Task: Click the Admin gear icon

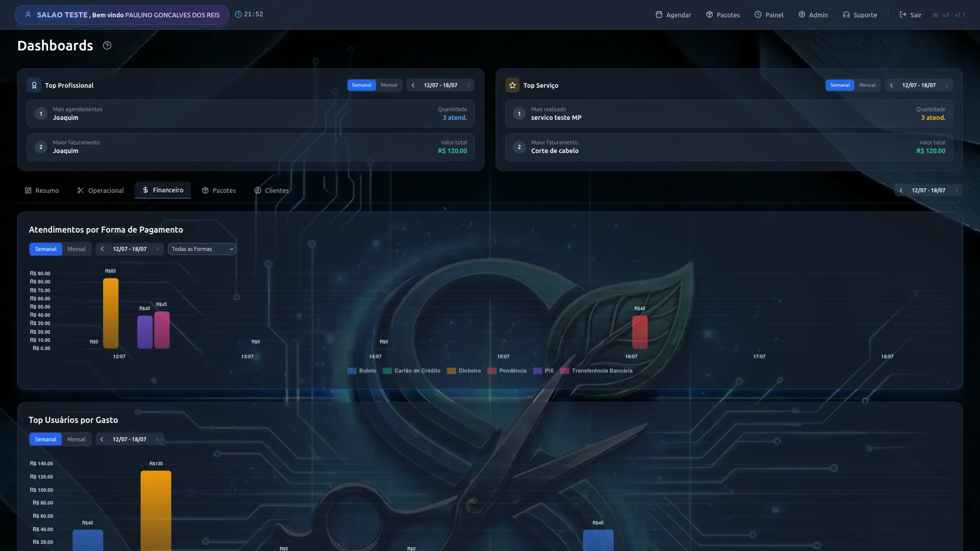Action: (x=802, y=15)
